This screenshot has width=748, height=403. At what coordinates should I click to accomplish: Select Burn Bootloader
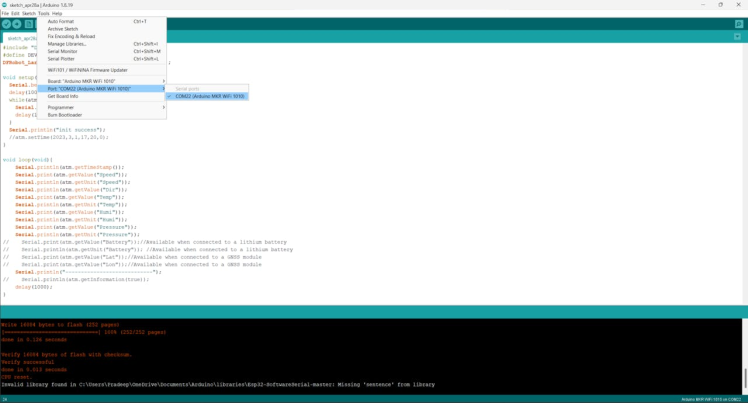click(x=102, y=115)
